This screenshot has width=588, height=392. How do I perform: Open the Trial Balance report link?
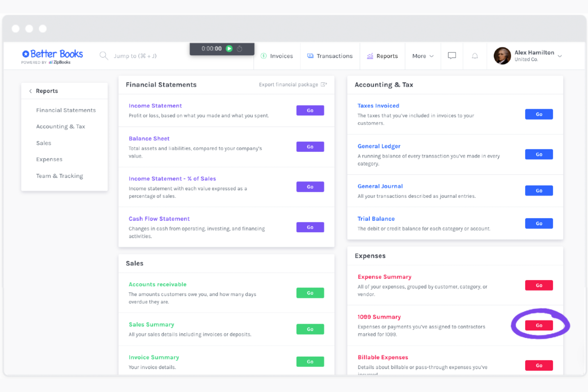[x=376, y=218]
